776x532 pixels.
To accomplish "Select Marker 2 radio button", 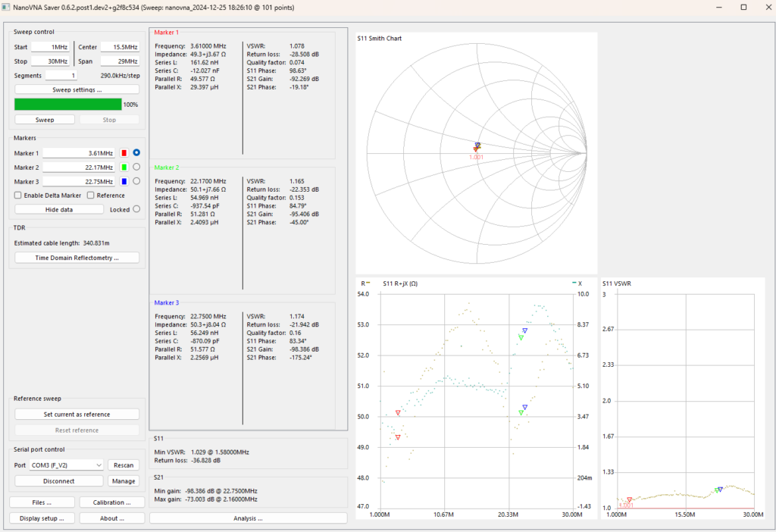I will pos(136,167).
